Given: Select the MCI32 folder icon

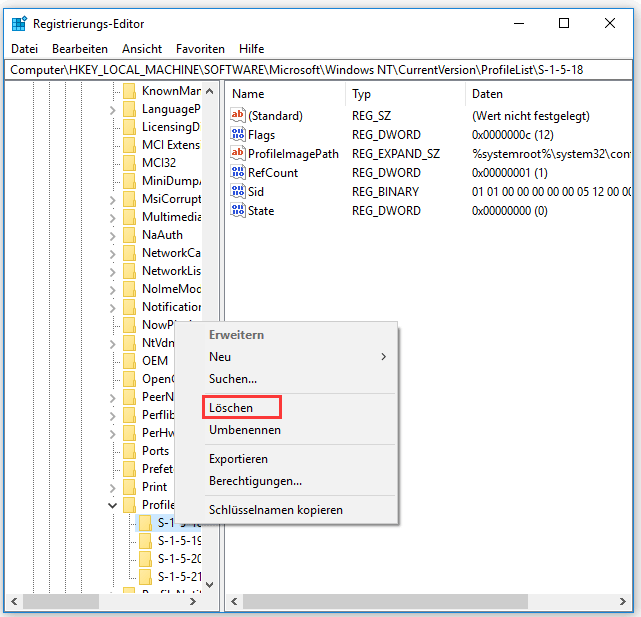Looking at the screenshot, I should point(129,163).
